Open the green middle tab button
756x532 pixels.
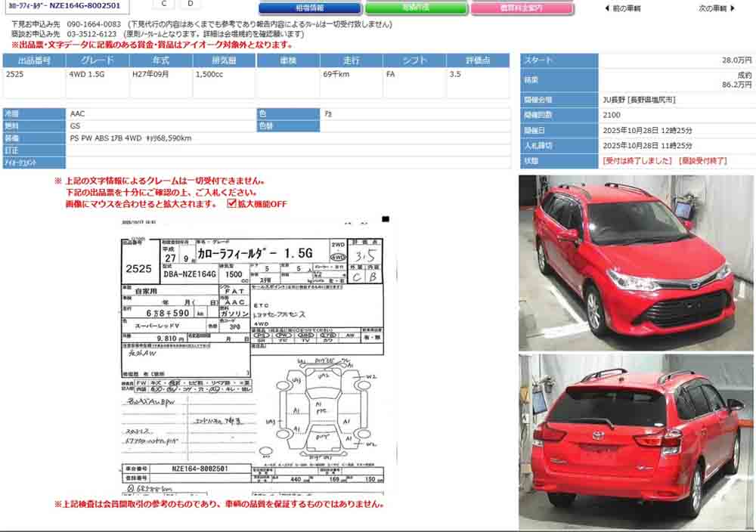tap(415, 8)
